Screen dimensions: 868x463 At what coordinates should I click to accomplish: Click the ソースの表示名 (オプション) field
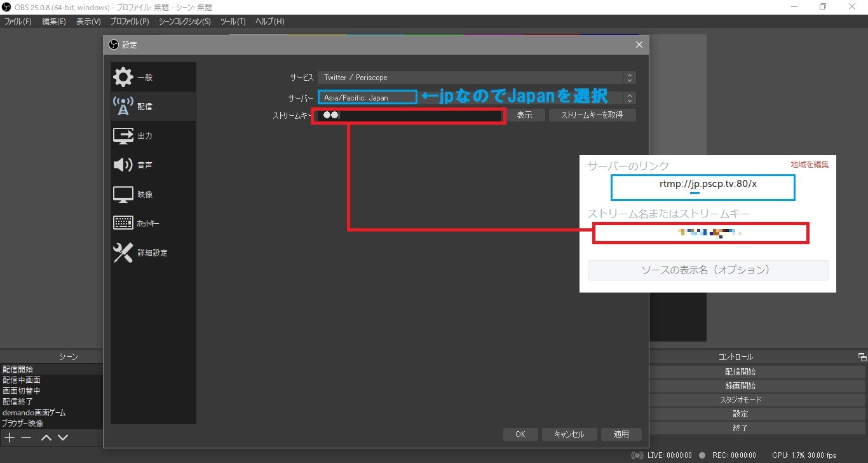pos(709,270)
